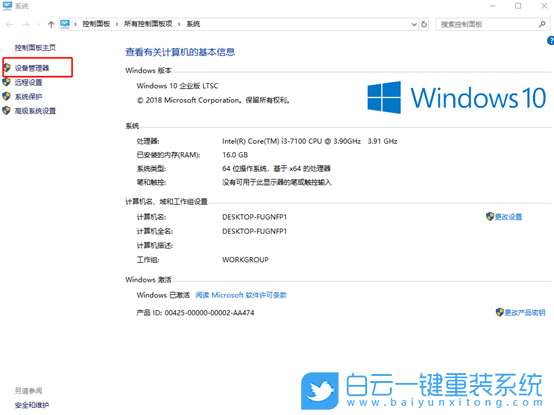Go to 控制面板主页

pyautogui.click(x=35, y=47)
